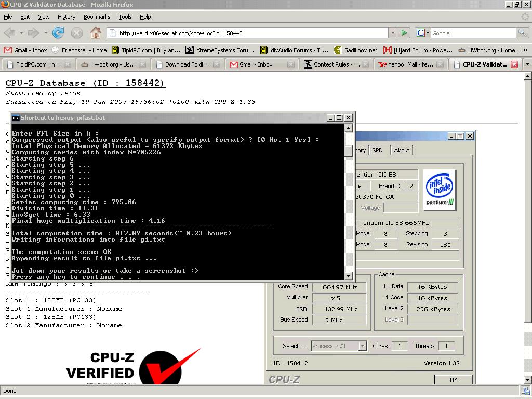Open the Tools menu
This screenshot has height=399, width=532.
125,17
